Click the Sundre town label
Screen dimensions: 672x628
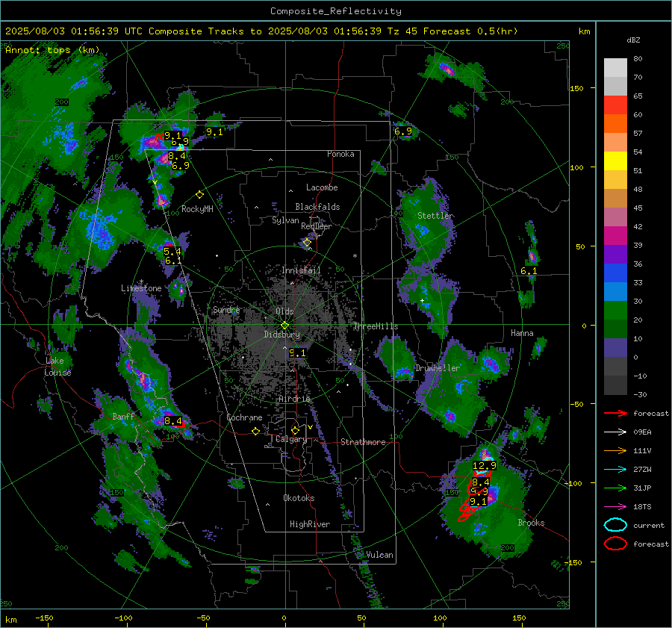[x=226, y=310]
